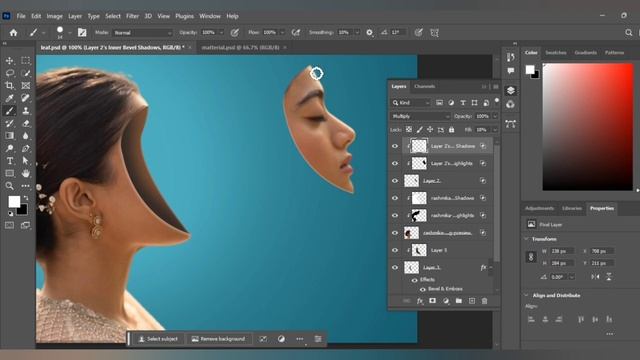Select the Frame tool

click(x=25, y=85)
